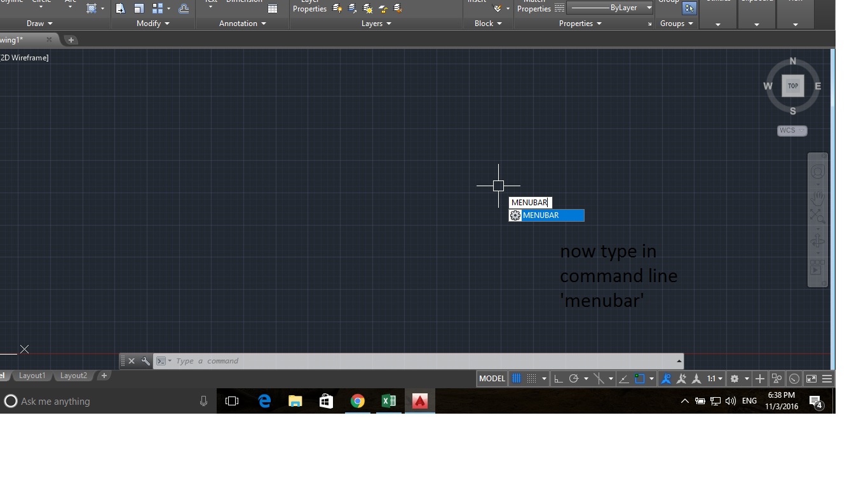The height and width of the screenshot is (488, 868).
Task: Click the layer Lock icon with padlock
Action: coord(383,8)
